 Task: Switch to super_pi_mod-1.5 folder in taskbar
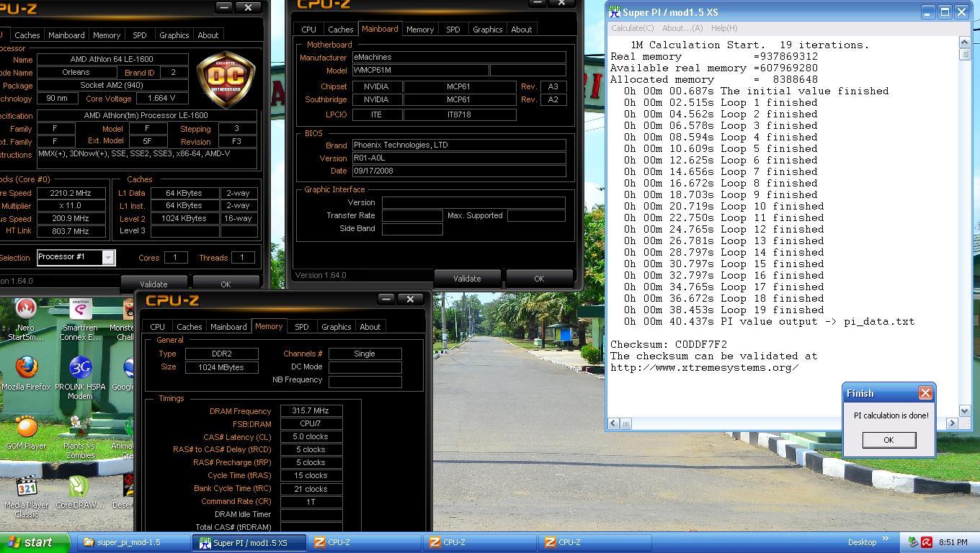tap(134, 542)
